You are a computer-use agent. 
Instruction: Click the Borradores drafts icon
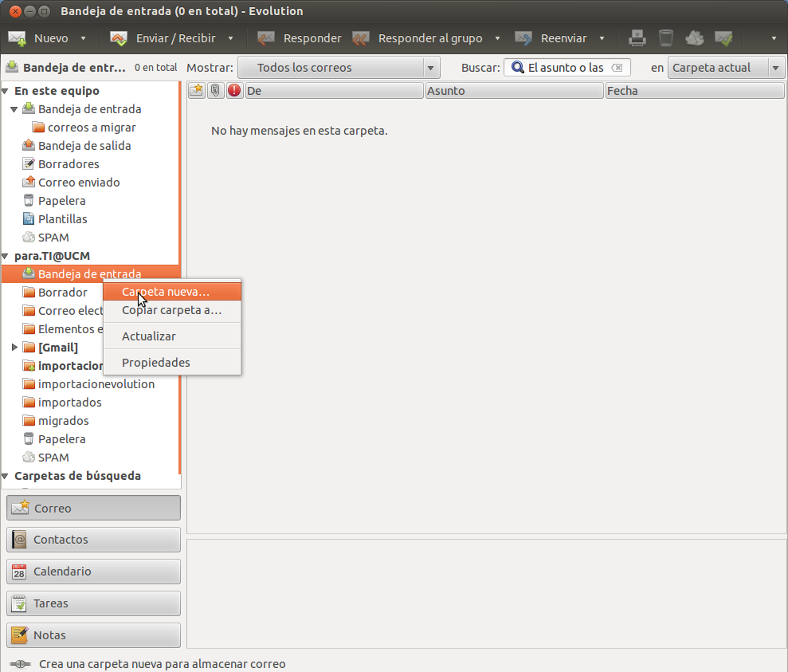[29, 163]
